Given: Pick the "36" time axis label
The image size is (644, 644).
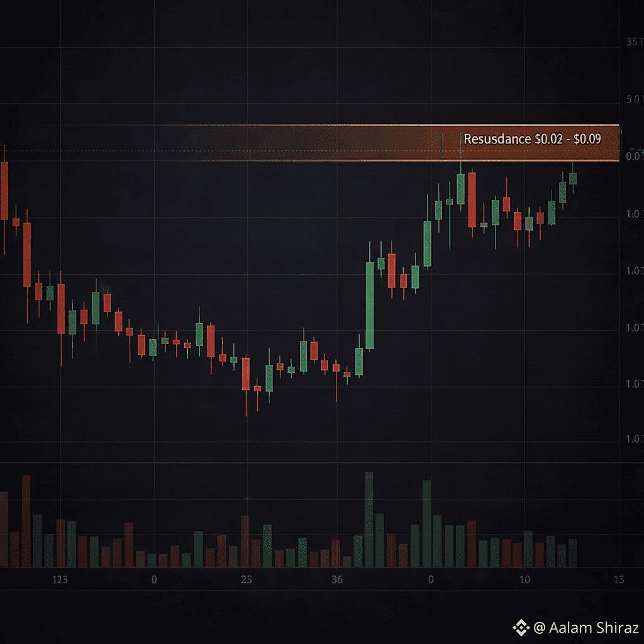Looking at the screenshot, I should pyautogui.click(x=337, y=579).
